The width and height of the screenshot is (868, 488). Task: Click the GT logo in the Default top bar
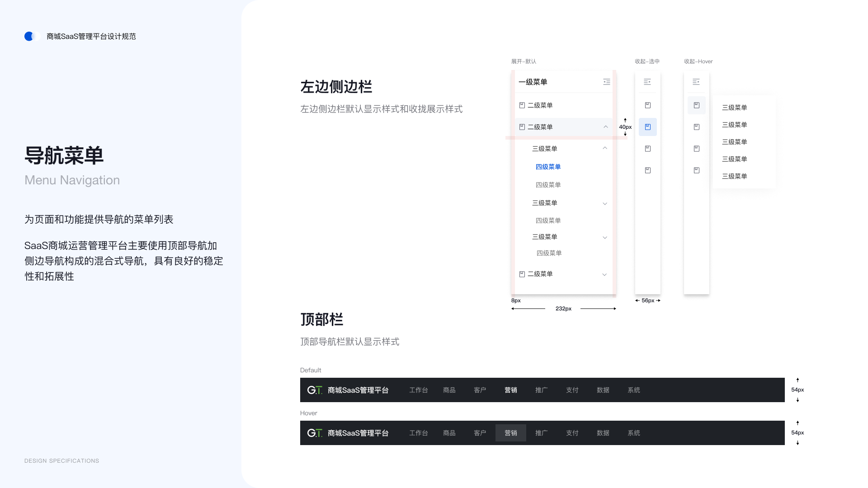coord(315,390)
